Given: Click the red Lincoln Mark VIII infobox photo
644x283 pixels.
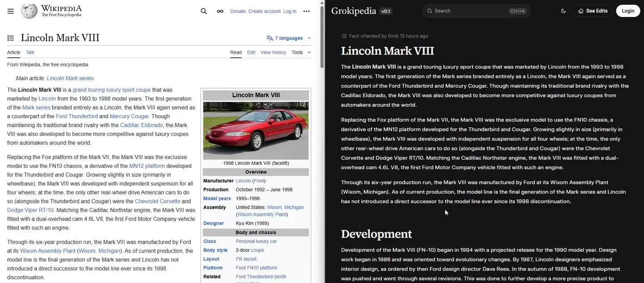Looking at the screenshot, I should [255, 131].
